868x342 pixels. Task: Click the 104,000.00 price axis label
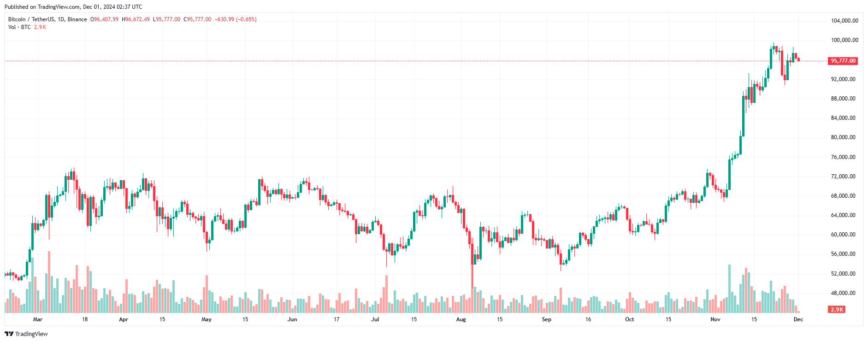coord(844,21)
